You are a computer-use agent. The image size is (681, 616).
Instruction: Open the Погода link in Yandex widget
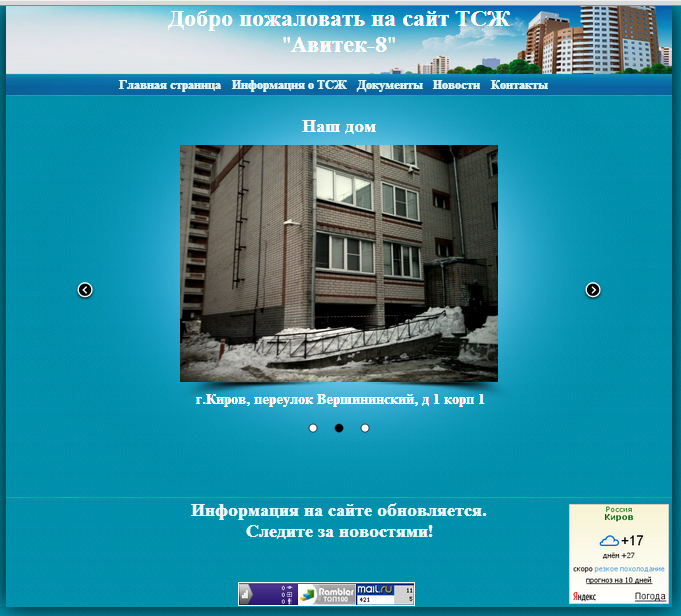650,596
